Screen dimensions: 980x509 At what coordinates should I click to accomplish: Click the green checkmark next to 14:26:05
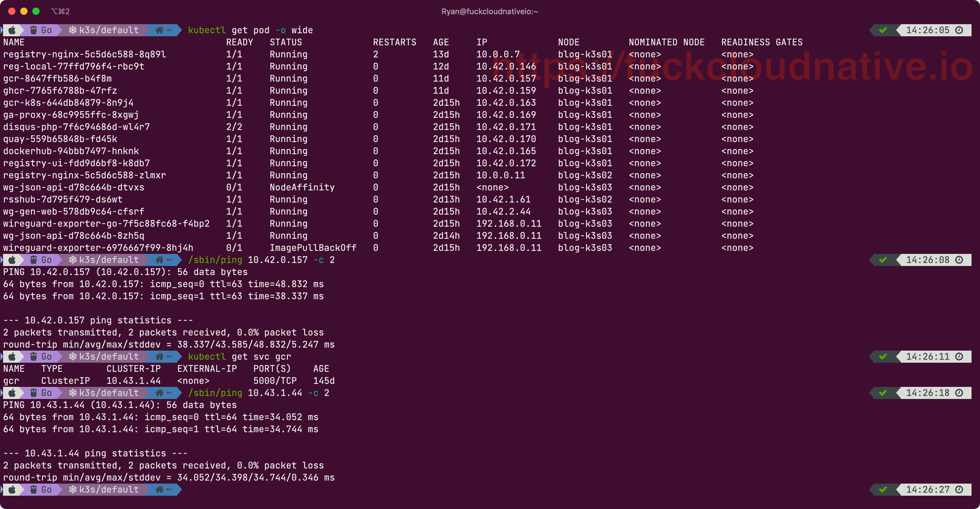tap(883, 30)
